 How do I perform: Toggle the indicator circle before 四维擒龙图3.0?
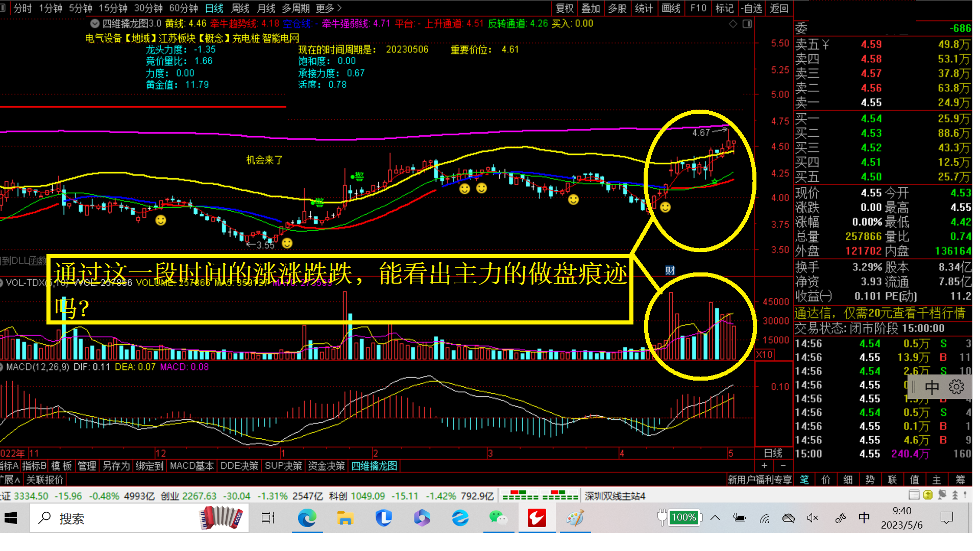(x=94, y=23)
